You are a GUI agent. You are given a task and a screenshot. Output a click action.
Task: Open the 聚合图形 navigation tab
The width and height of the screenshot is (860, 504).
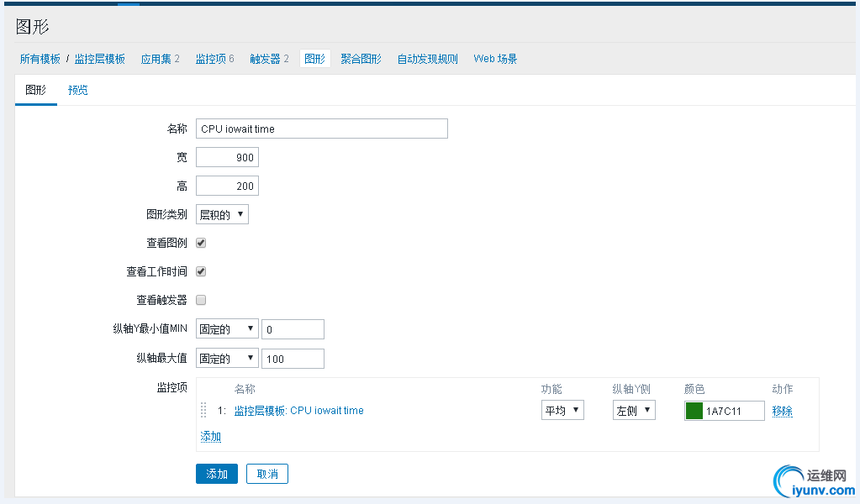(361, 59)
